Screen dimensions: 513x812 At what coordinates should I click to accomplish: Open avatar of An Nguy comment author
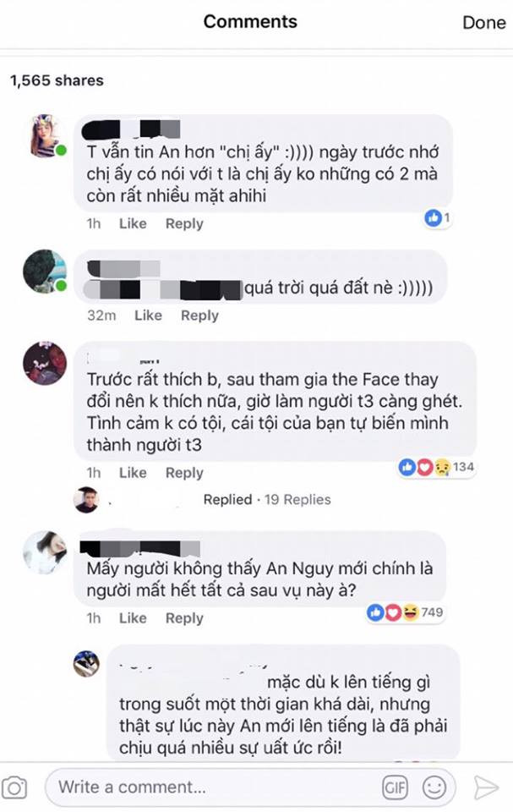(x=45, y=552)
